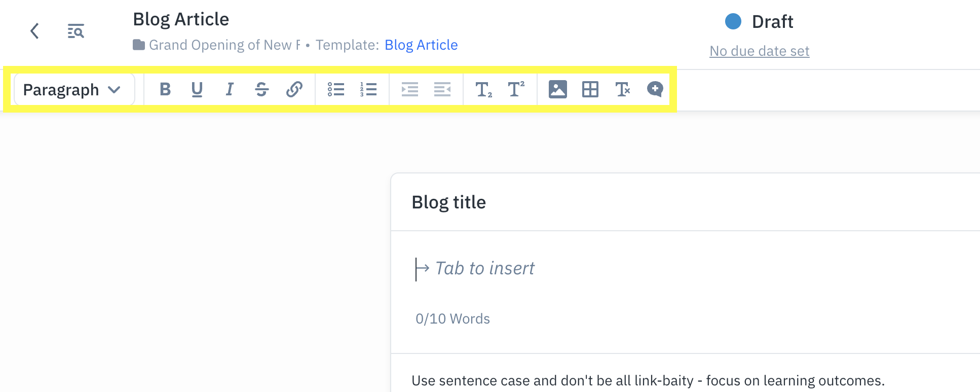Click the back arrow icon
Screen dimensions: 980x392
(x=34, y=31)
